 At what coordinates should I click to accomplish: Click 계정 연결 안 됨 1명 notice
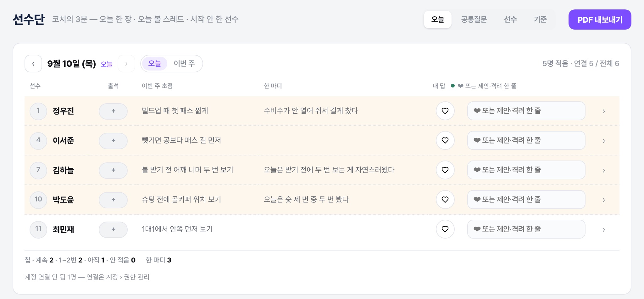87,277
